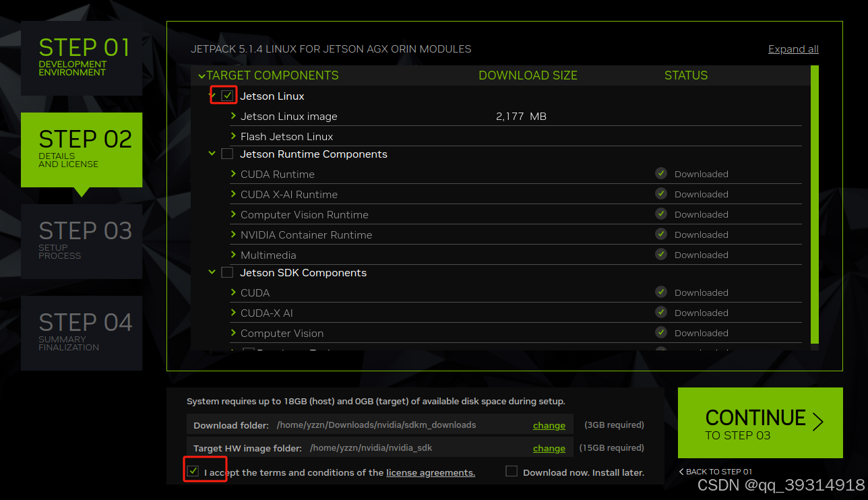Click the arrow icon on the Continue button
868x500 pixels.
point(817,422)
